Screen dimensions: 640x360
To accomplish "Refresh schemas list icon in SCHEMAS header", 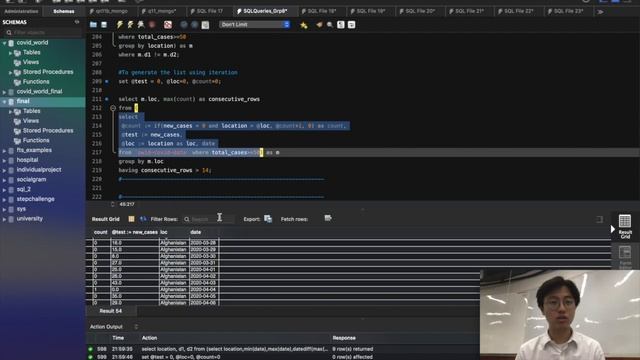I will tap(77, 22).
